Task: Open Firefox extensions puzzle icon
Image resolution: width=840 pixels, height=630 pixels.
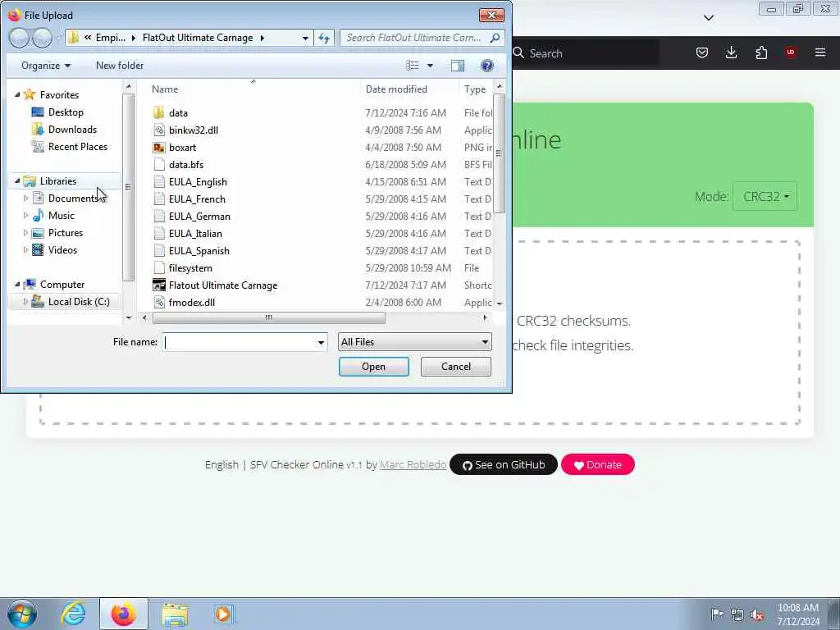Action: click(x=761, y=52)
